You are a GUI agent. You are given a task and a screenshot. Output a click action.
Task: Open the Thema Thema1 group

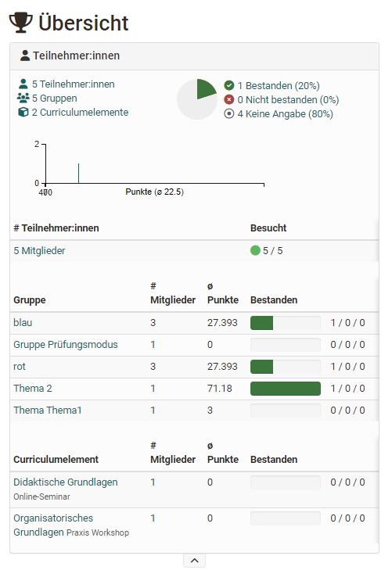click(x=48, y=411)
